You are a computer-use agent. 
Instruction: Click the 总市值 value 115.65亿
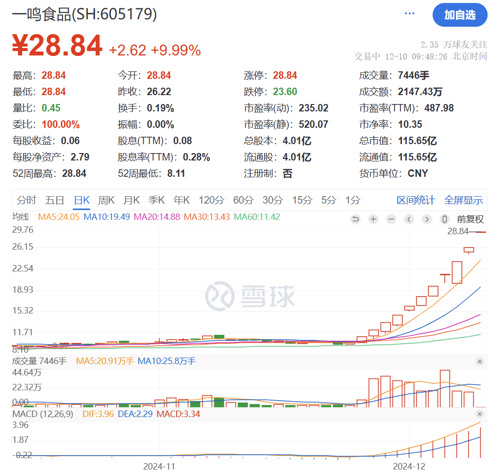click(x=417, y=141)
